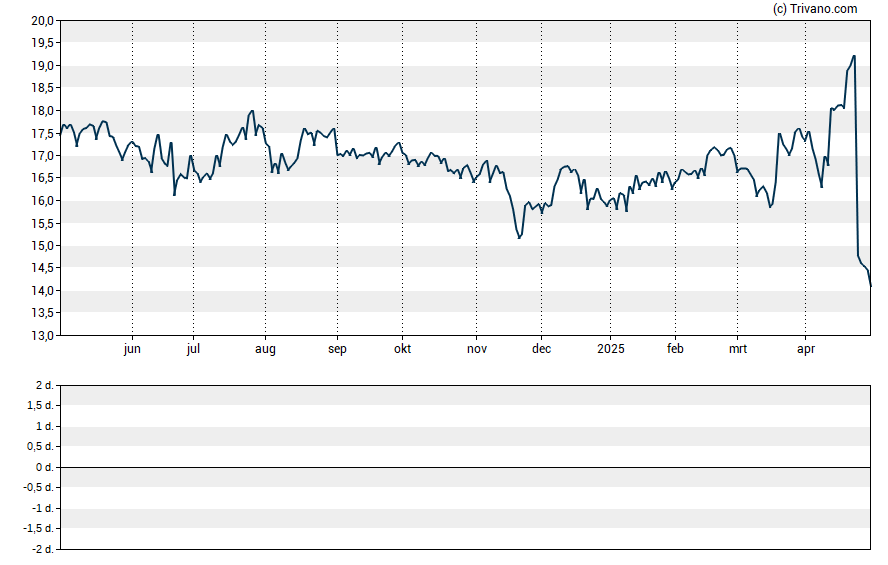Click the '1 d.' label in lower chart

click(x=44, y=426)
